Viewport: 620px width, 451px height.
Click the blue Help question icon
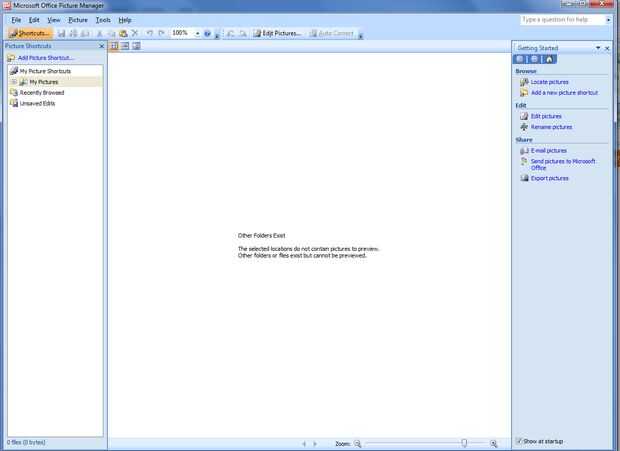pyautogui.click(x=207, y=34)
